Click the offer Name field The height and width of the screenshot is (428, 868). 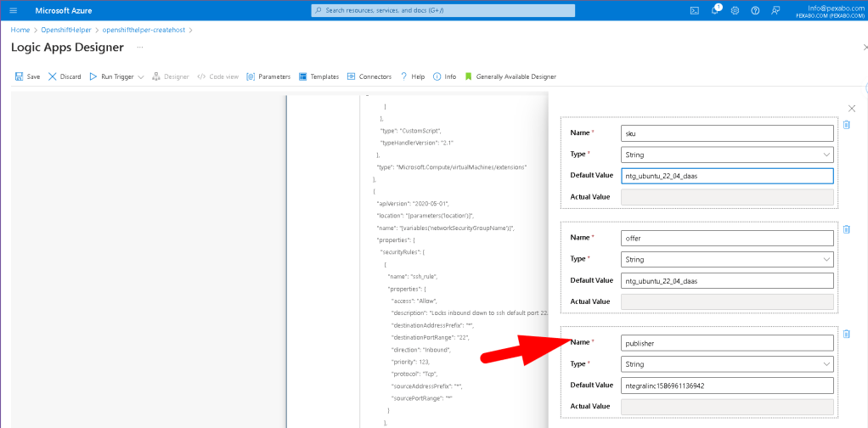point(727,238)
